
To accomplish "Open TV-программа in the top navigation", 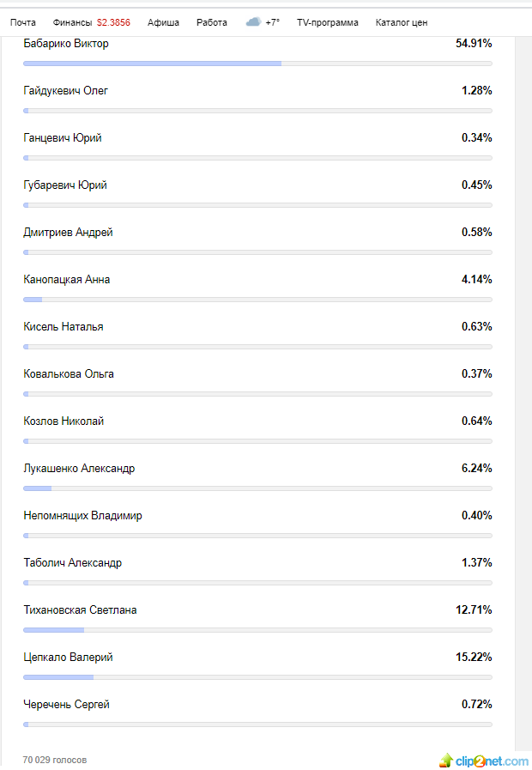I will [328, 22].
